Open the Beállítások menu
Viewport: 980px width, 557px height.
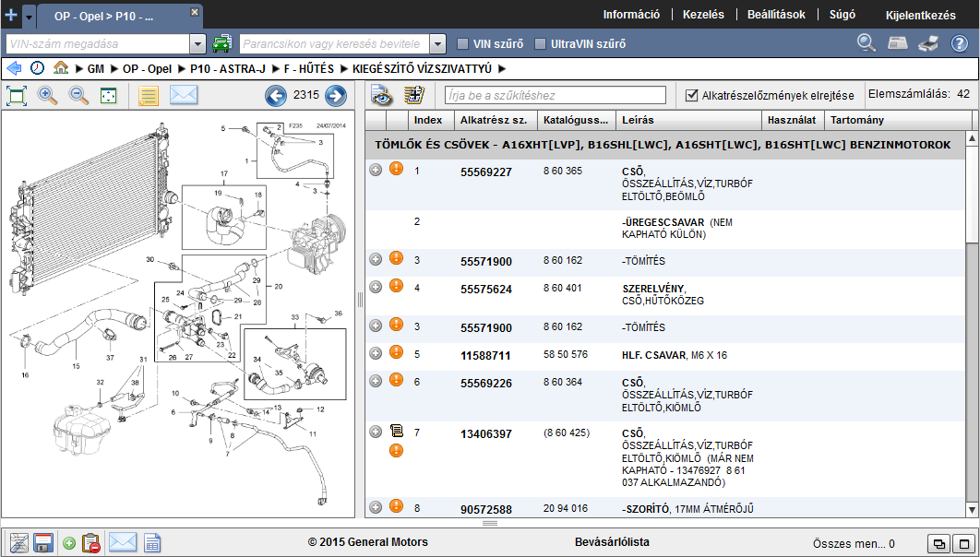[x=776, y=15]
